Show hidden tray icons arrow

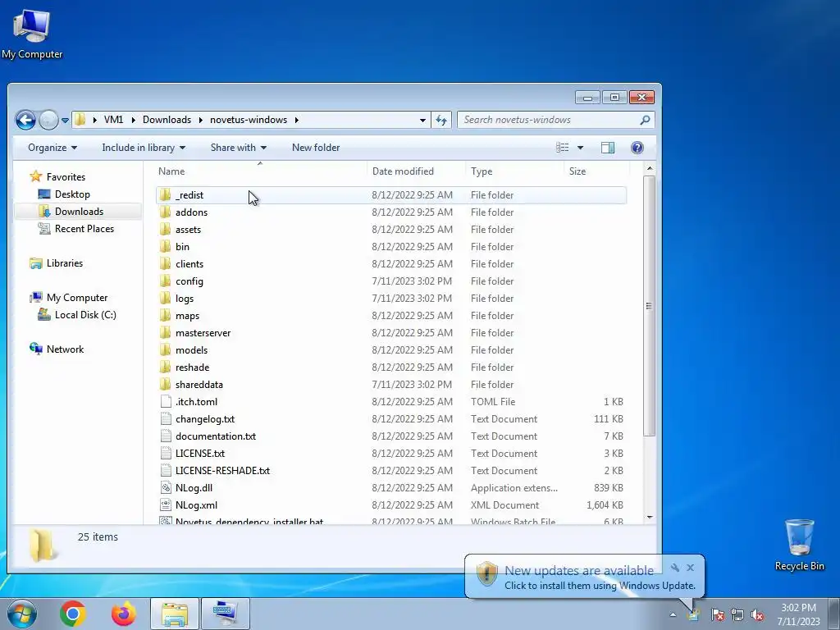click(673, 614)
